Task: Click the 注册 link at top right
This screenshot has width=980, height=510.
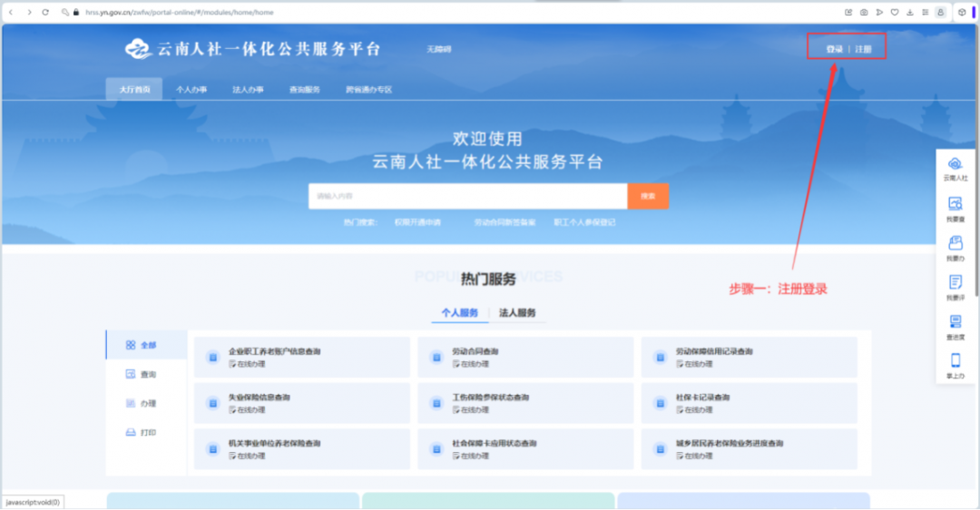Action: click(863, 49)
